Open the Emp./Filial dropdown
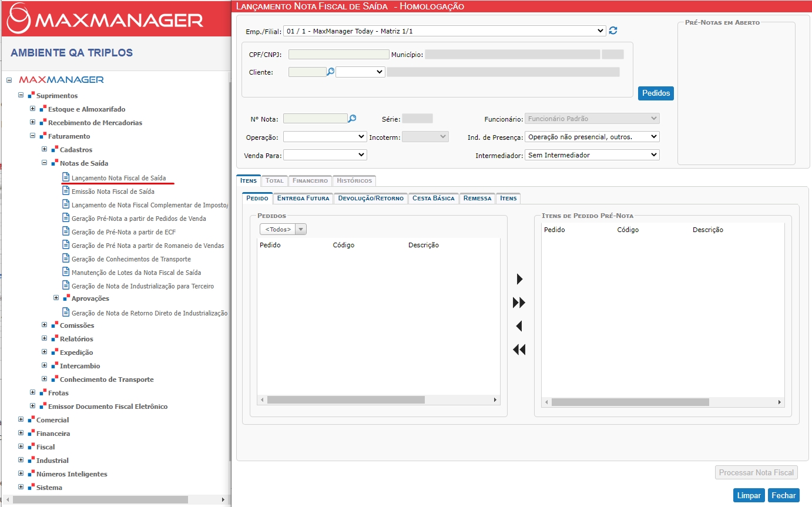812x507 pixels. coord(444,31)
